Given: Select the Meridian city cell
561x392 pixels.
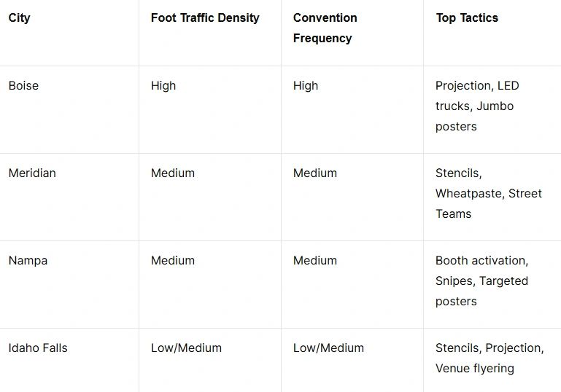Looking at the screenshot, I should (32, 173).
